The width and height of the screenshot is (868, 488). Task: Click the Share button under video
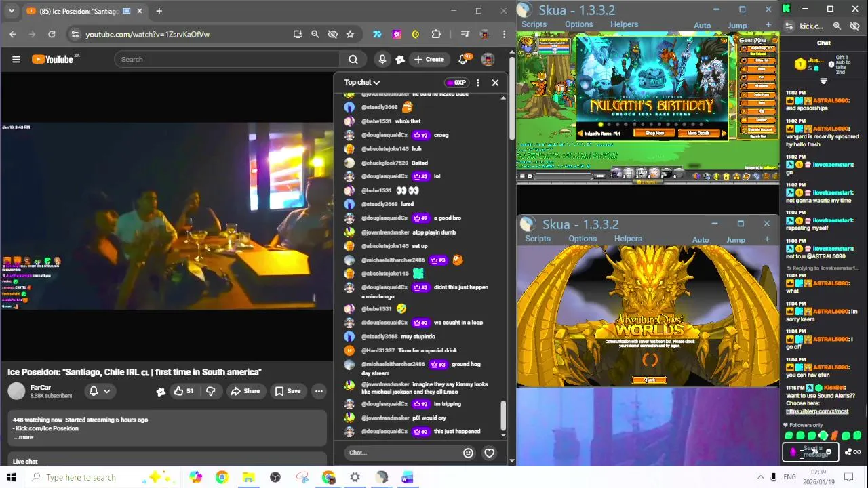[245, 391]
